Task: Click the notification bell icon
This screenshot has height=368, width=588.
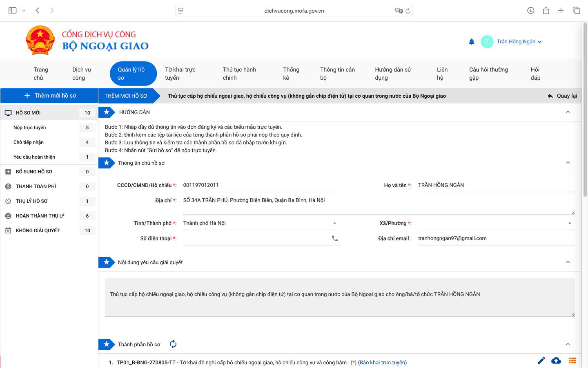Action: tap(472, 42)
